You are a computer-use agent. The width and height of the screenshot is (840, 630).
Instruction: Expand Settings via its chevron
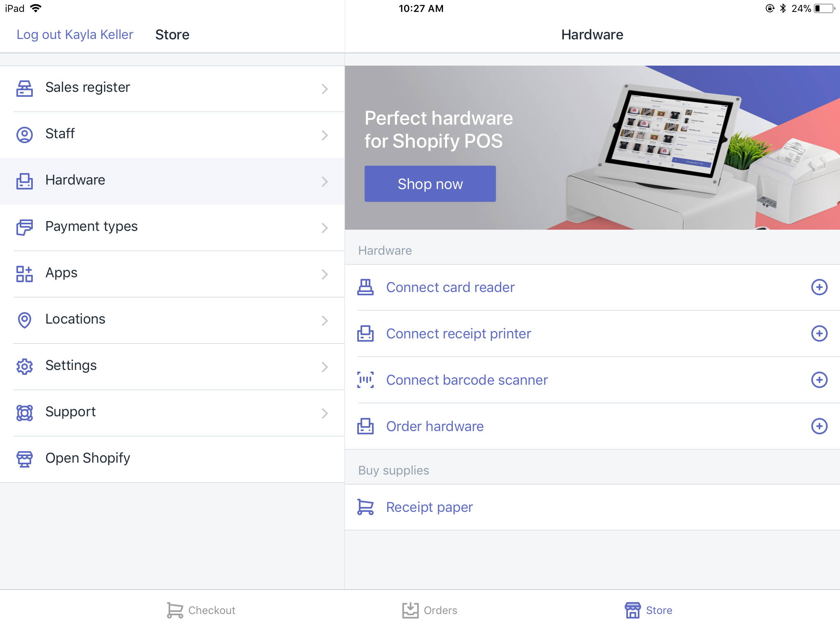tap(325, 367)
